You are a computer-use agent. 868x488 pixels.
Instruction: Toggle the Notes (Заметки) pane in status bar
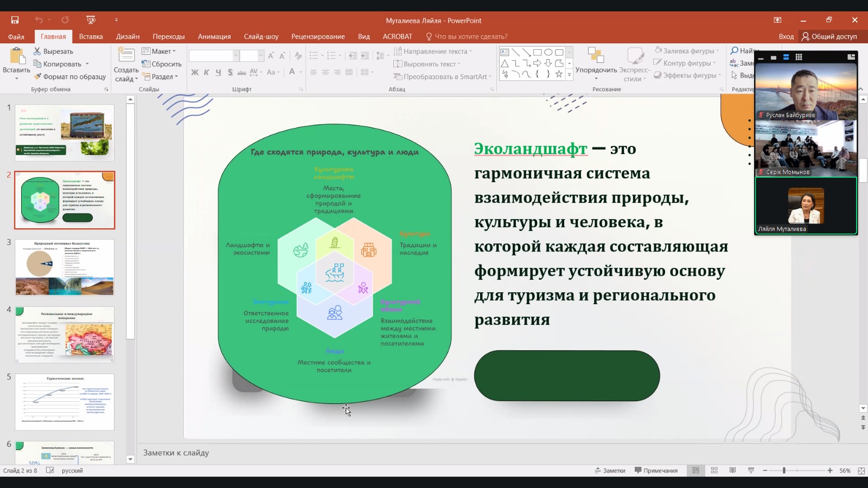(x=610, y=471)
